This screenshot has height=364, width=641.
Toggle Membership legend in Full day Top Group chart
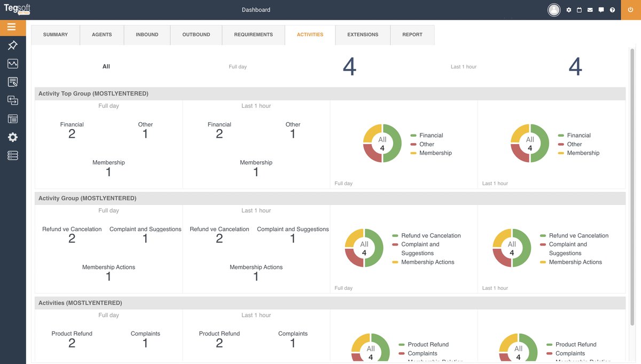[x=431, y=153]
